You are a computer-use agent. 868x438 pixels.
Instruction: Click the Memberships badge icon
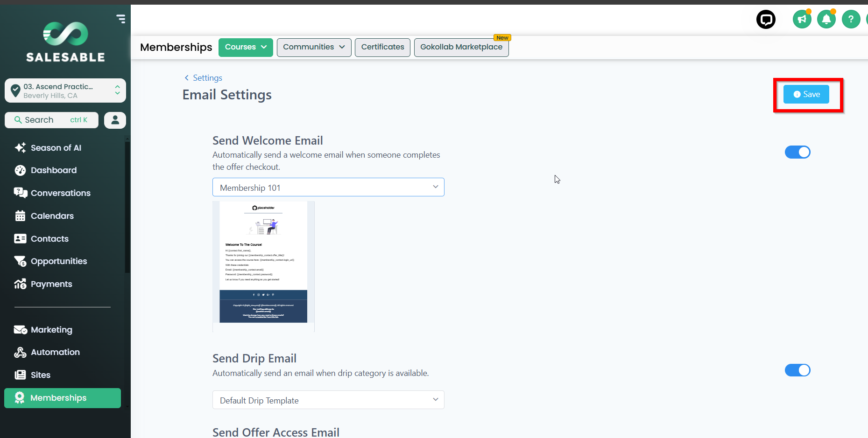[19, 398]
